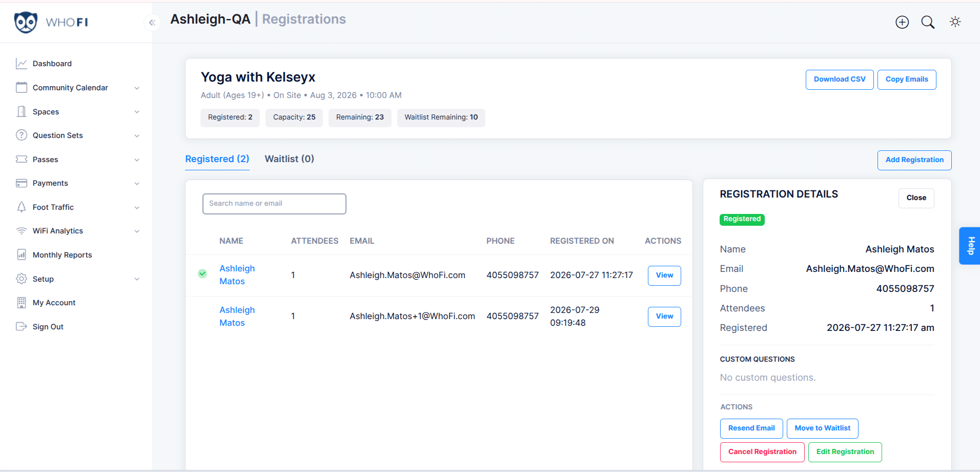Expand the Setup menu chevron
The height and width of the screenshot is (472, 980).
click(x=137, y=279)
